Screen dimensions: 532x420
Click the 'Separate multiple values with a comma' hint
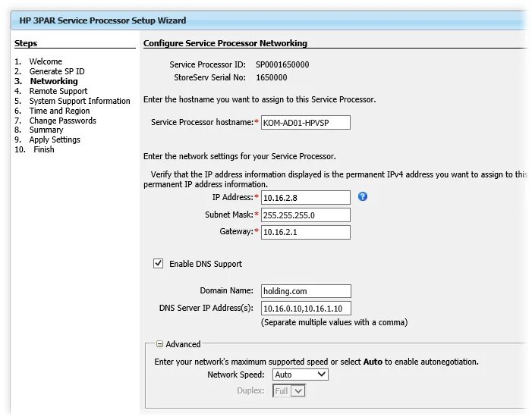coord(334,322)
